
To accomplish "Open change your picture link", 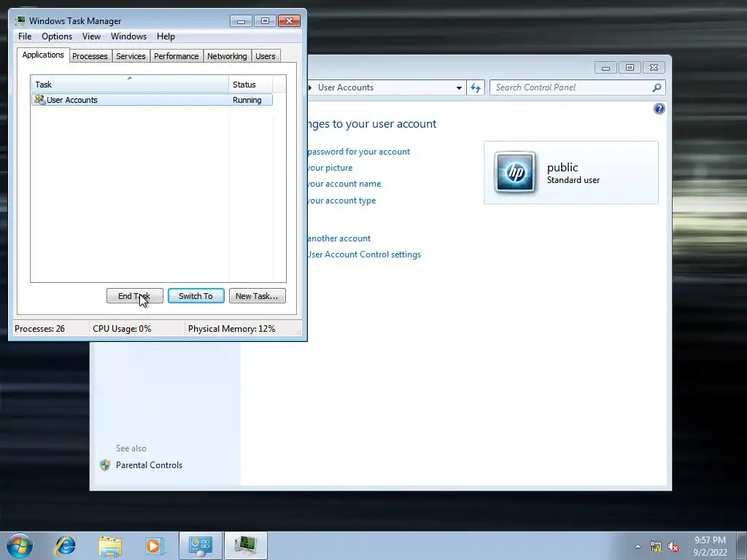I will [x=330, y=168].
